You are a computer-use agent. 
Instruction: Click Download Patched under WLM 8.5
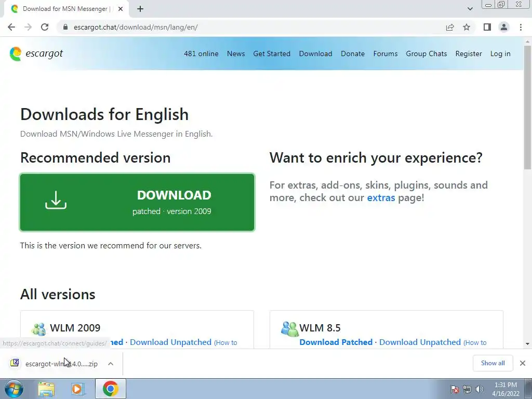tap(336, 342)
